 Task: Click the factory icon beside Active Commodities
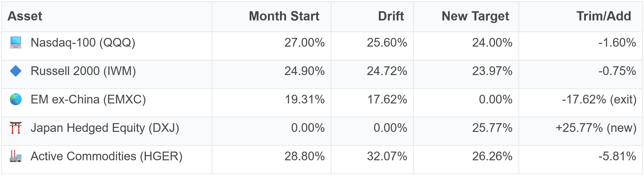pyautogui.click(x=16, y=156)
